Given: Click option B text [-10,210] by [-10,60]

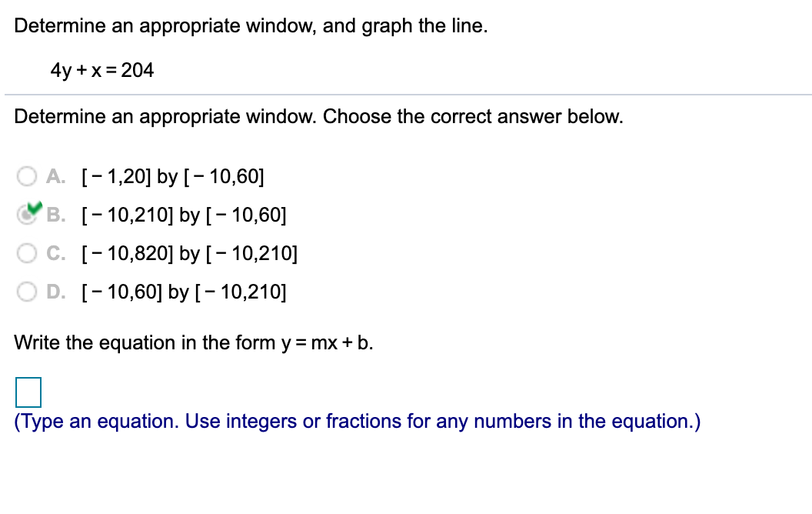Looking at the screenshot, I should tap(183, 215).
